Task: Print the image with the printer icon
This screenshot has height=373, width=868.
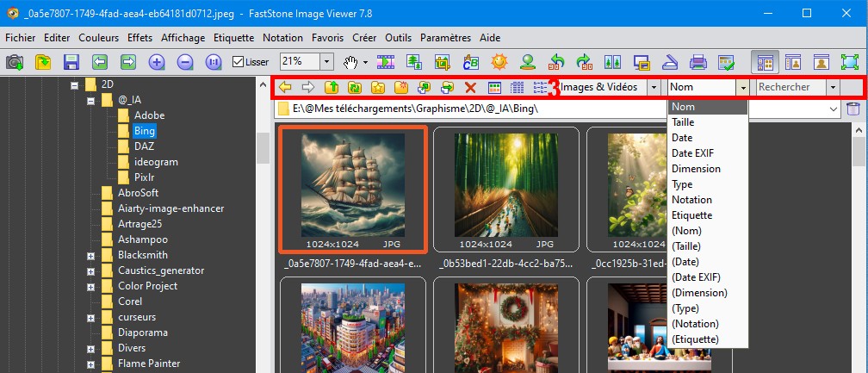Action: [698, 61]
